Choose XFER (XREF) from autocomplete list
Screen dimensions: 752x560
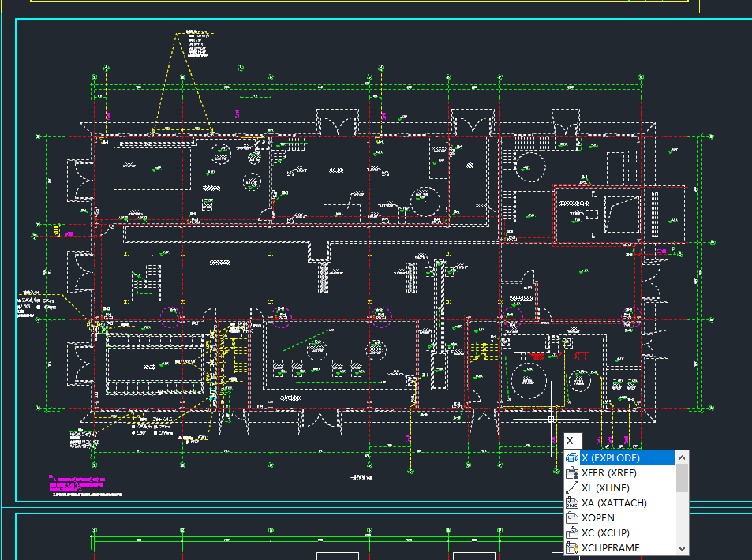(620, 472)
